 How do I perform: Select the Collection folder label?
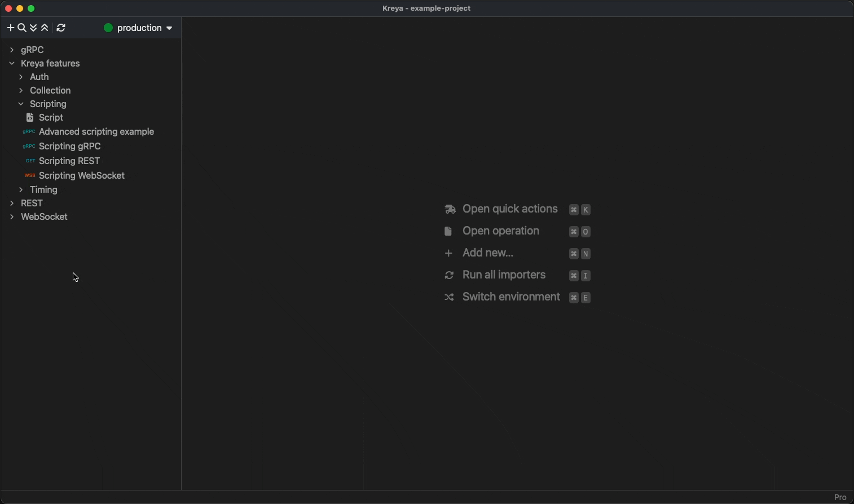[x=50, y=91]
